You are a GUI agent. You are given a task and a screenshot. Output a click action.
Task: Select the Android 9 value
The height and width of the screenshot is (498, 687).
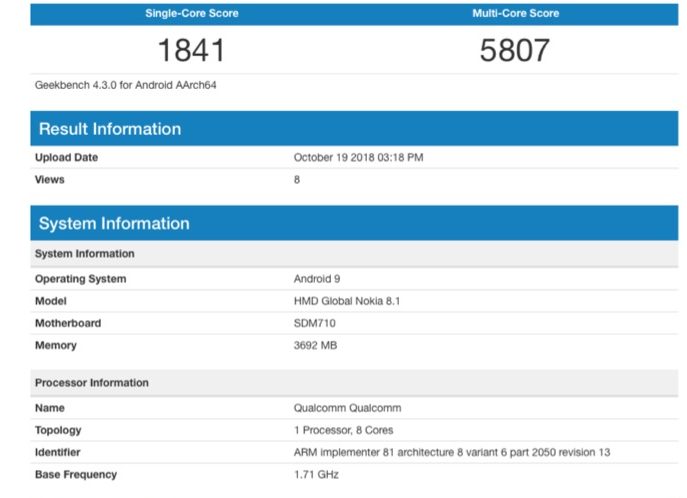point(317,279)
